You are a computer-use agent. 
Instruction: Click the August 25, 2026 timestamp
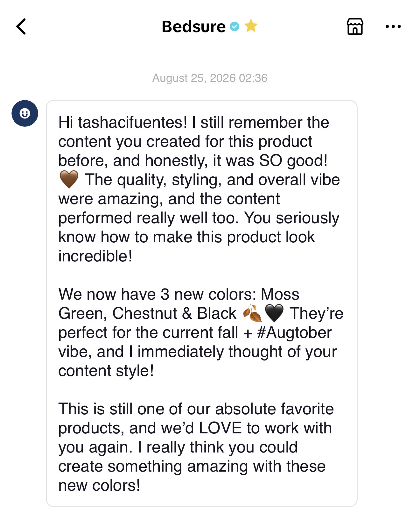(x=210, y=78)
